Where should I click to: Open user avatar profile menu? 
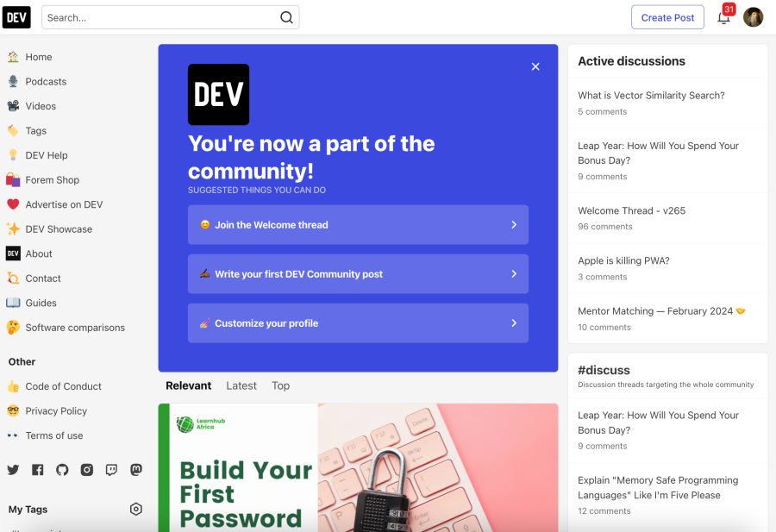(754, 17)
